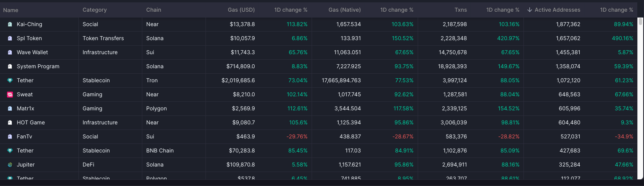Click the 490.16% active addresses change
The width and height of the screenshot is (644, 186).
click(x=623, y=38)
